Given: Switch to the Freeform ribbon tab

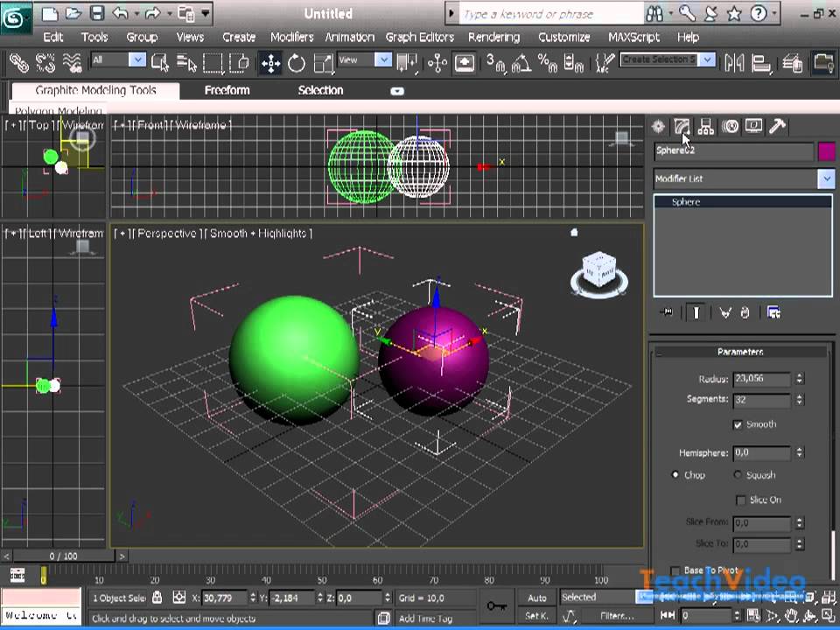Looking at the screenshot, I should pyautogui.click(x=227, y=90).
